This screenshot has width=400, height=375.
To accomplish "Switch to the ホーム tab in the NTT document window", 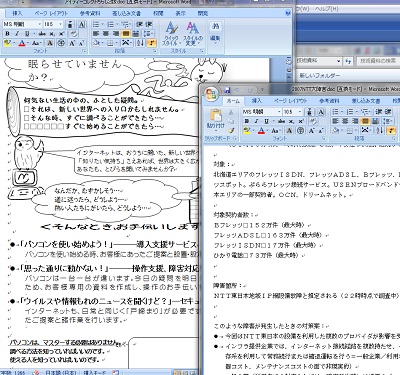I will (x=233, y=100).
